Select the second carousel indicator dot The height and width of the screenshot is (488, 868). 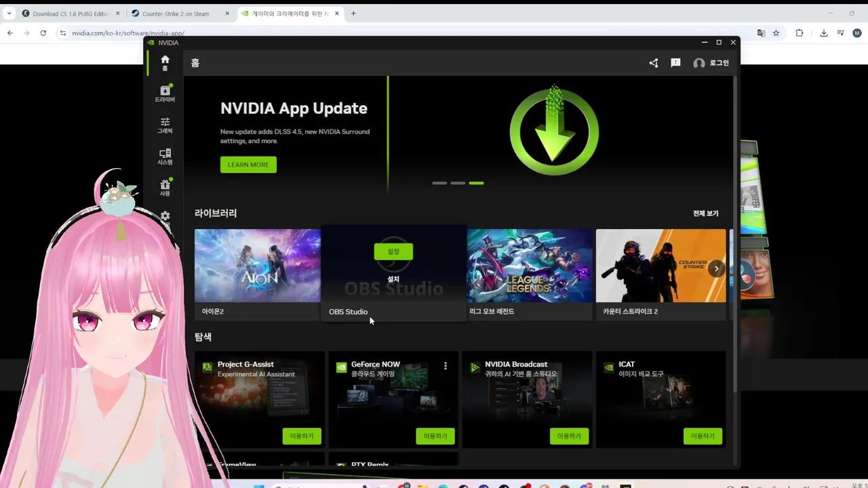coord(458,183)
